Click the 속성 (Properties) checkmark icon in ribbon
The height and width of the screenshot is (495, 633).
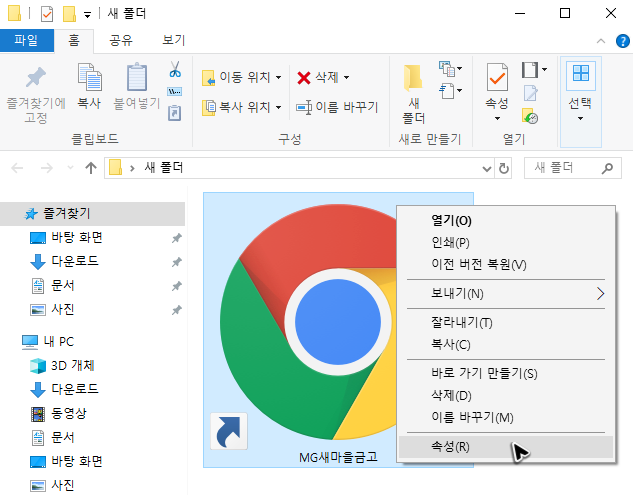[x=497, y=77]
